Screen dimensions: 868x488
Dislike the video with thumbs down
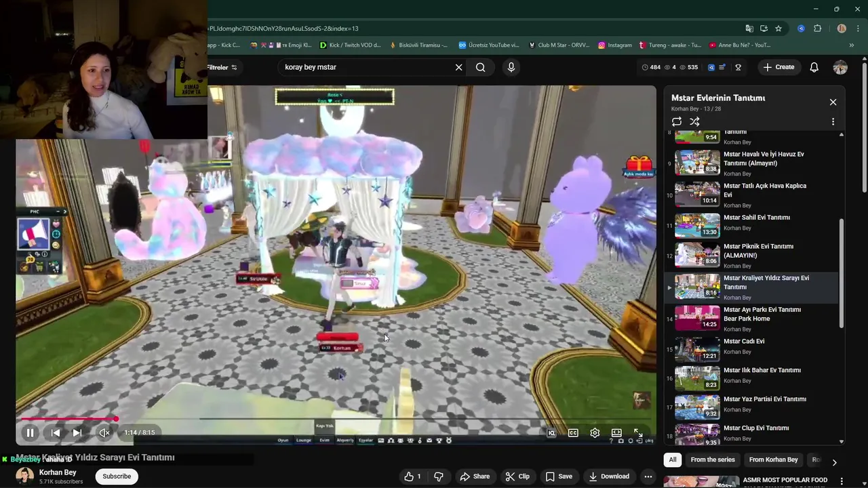pyautogui.click(x=438, y=476)
